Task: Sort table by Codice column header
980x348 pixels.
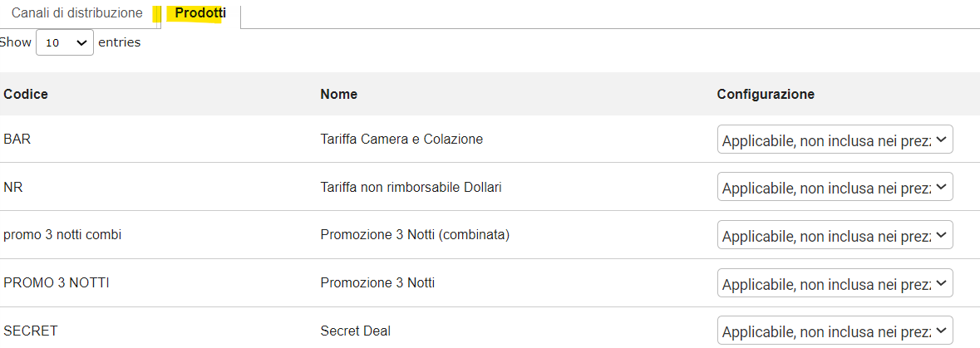Action: (26, 94)
